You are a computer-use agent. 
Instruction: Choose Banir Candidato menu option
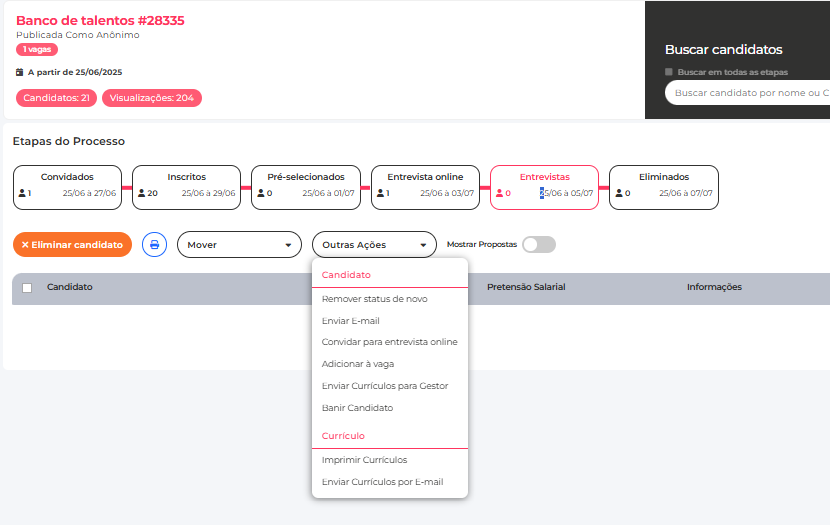[357, 408]
